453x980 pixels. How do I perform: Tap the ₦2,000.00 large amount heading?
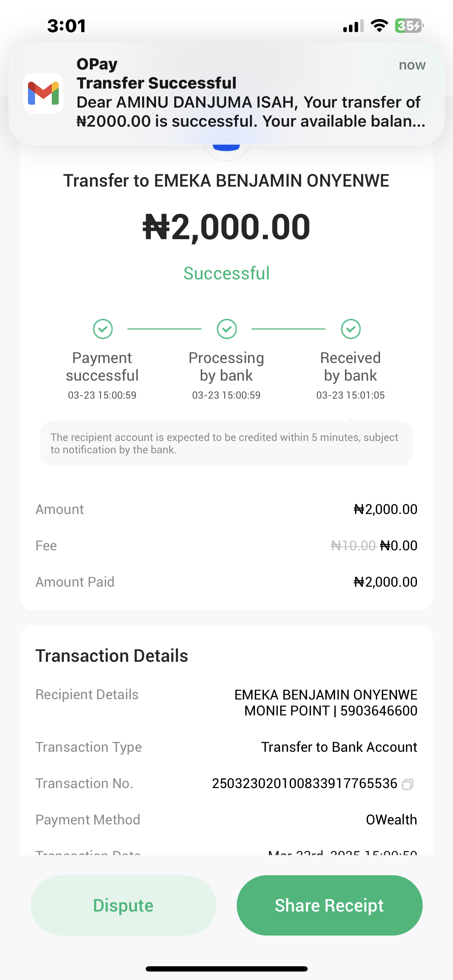point(227,227)
